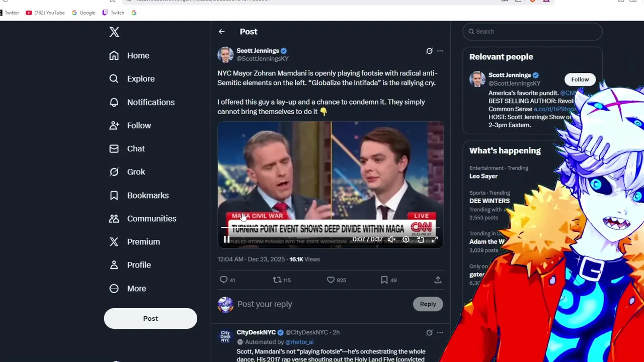
Task: Open Grok icon on CityDeskNYC reply
Action: coord(429,332)
